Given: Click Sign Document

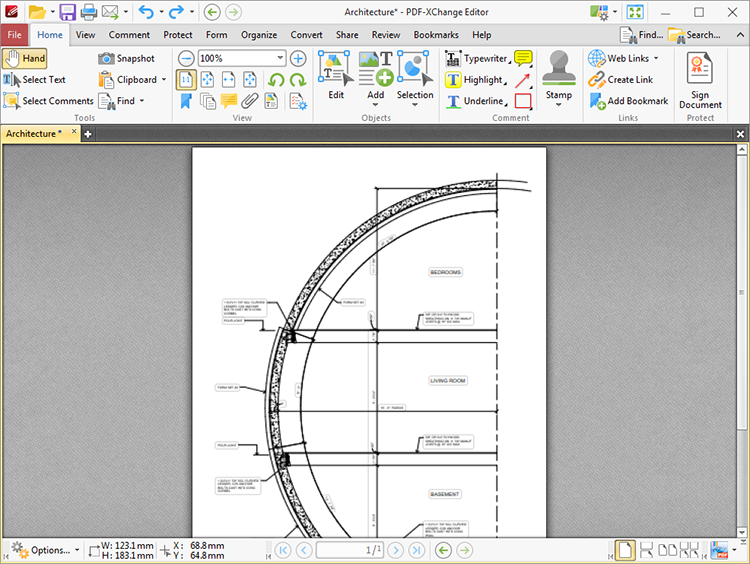Looking at the screenshot, I should [x=700, y=80].
